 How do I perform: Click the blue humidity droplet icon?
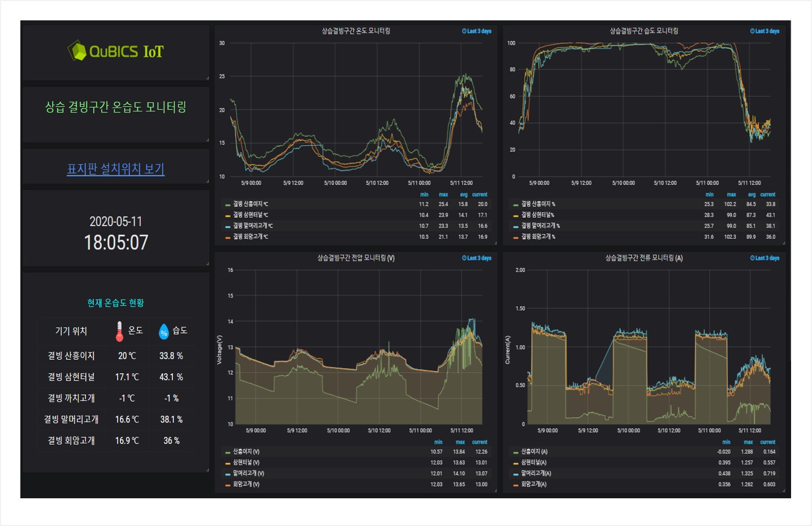(x=163, y=331)
